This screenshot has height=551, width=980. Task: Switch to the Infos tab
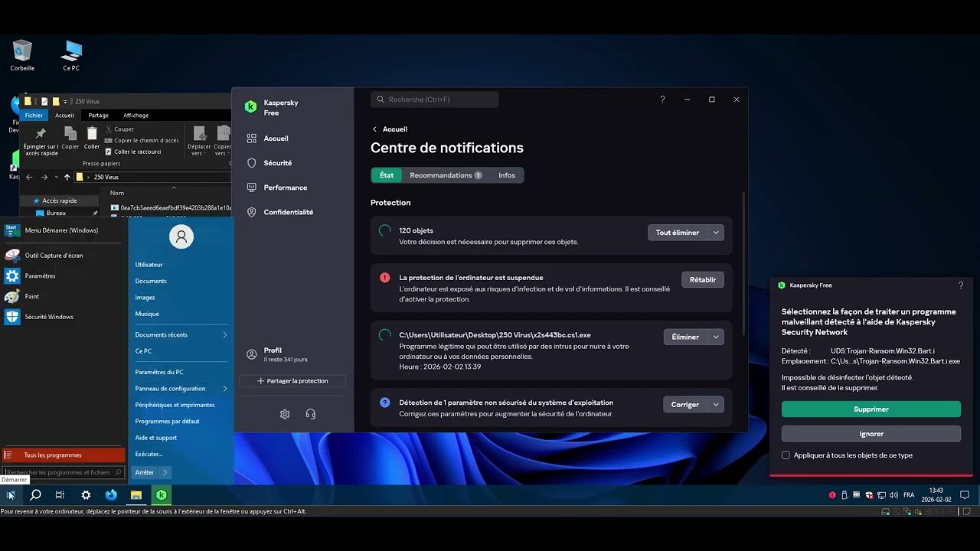pos(507,175)
